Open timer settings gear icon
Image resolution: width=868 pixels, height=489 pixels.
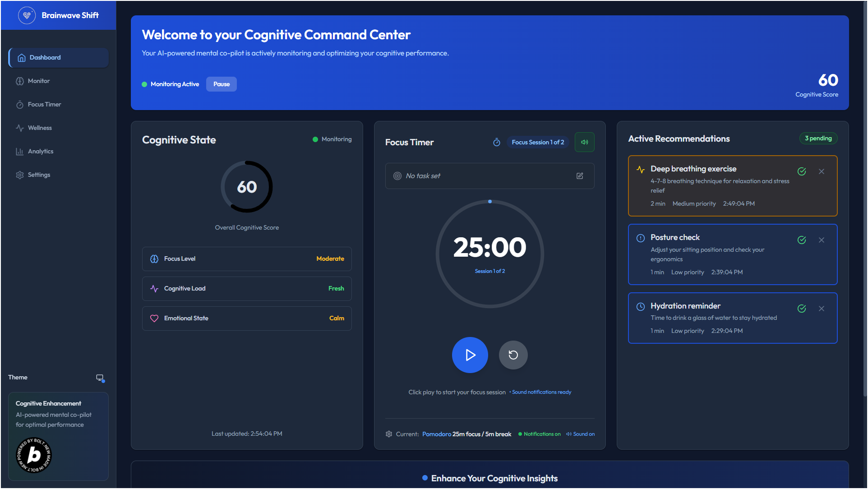[389, 434]
